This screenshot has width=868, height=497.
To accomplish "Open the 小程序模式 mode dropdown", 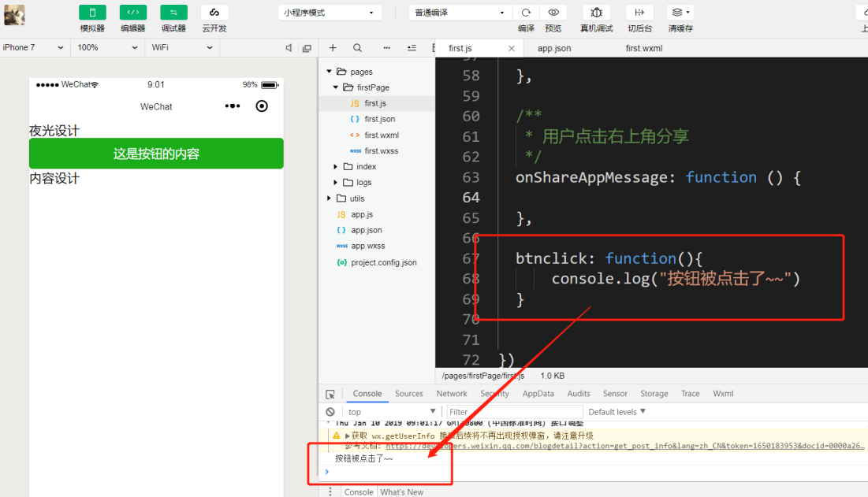I will pos(329,12).
